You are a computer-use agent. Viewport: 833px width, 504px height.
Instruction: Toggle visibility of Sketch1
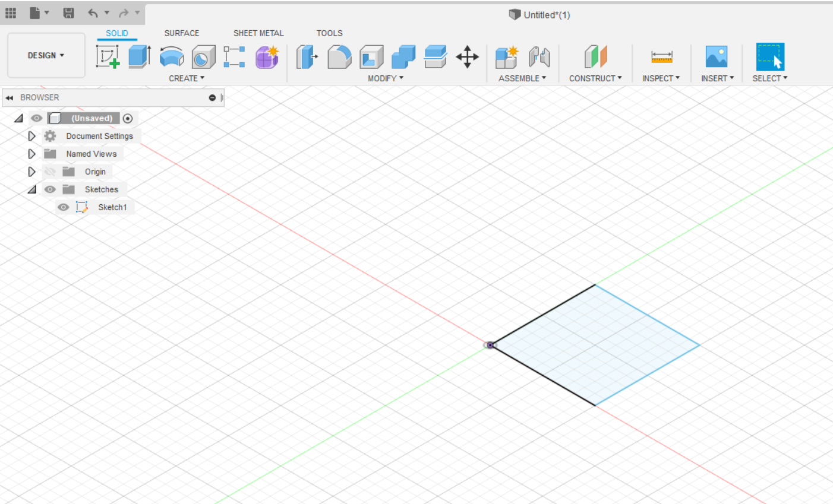(x=64, y=207)
